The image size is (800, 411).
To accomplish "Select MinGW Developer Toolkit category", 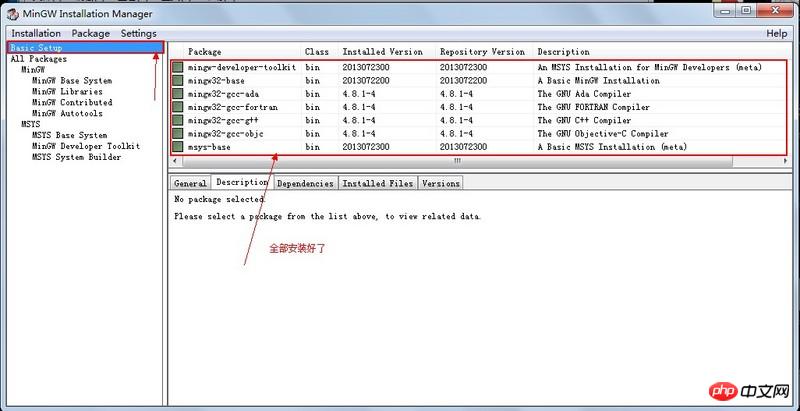I will pyautogui.click(x=86, y=146).
